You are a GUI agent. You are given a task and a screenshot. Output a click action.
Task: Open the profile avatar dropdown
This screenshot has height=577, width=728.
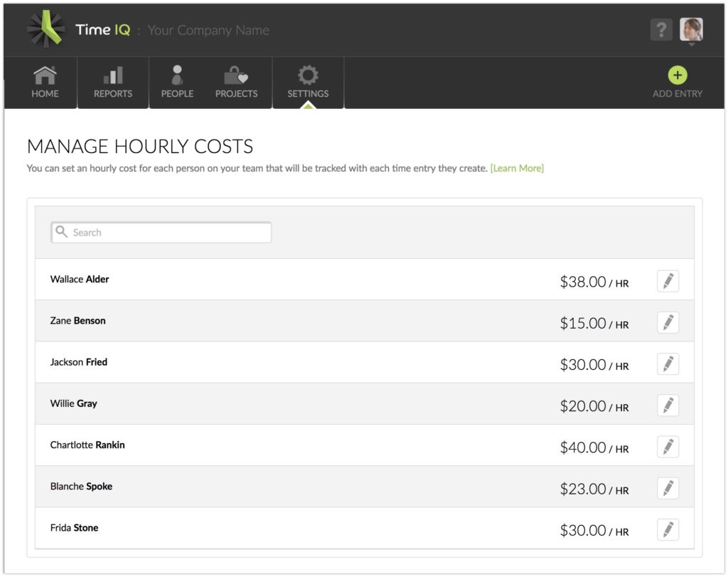tap(690, 30)
